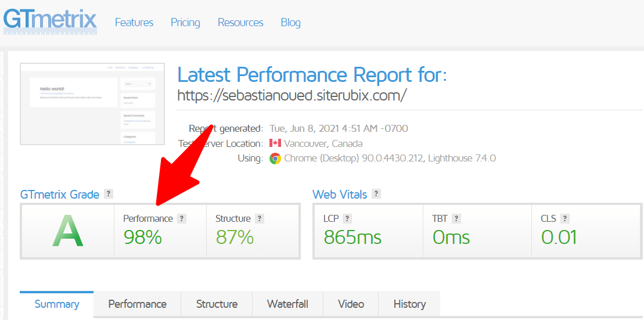Click the help icon beside Web Vitals
Screen dimensions: 644x320
(376, 193)
